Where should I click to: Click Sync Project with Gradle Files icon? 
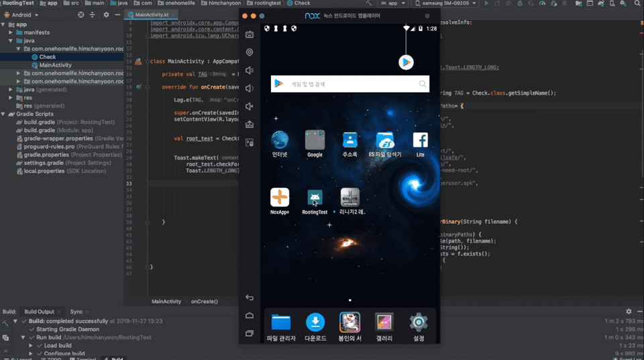[601, 3]
